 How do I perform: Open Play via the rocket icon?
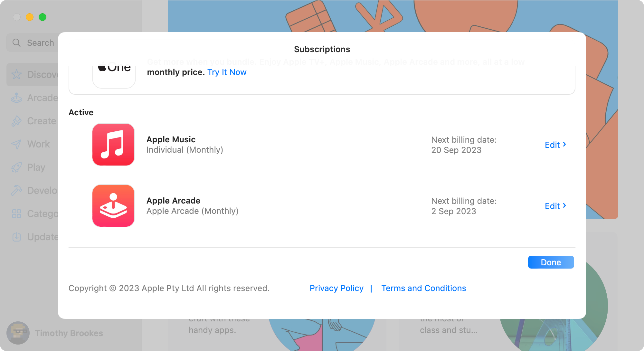[x=16, y=167]
